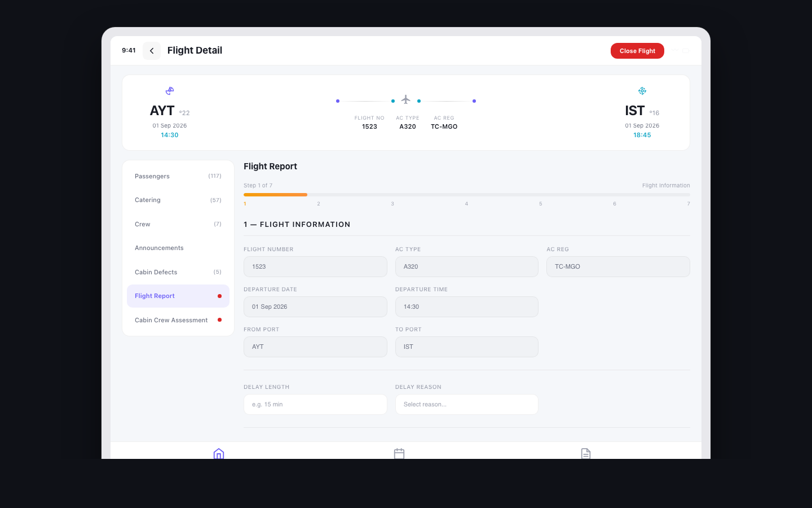Click the orange step progress bar

click(275, 195)
